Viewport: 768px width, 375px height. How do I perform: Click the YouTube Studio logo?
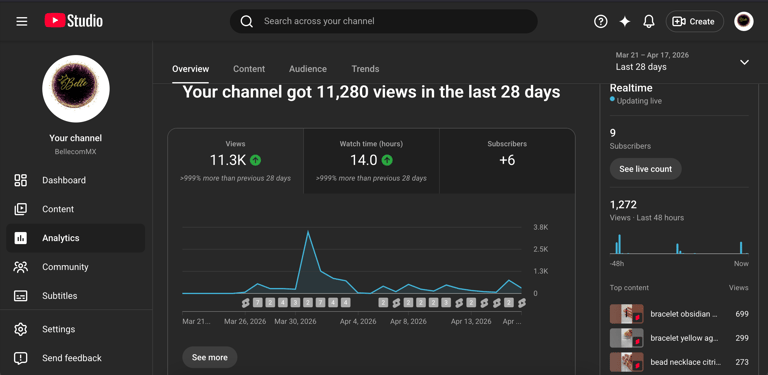click(x=73, y=21)
